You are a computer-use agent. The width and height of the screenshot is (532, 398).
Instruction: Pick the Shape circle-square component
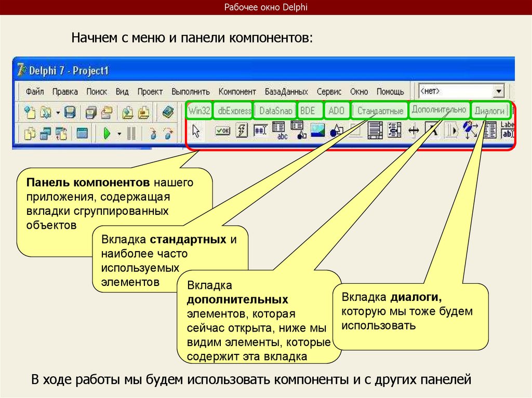click(337, 131)
